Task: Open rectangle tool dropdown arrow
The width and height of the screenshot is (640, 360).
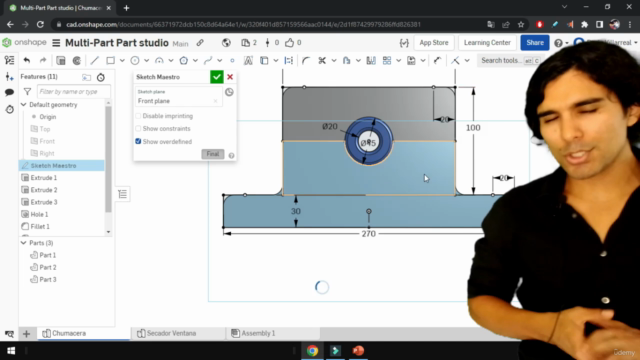Action: tap(122, 60)
